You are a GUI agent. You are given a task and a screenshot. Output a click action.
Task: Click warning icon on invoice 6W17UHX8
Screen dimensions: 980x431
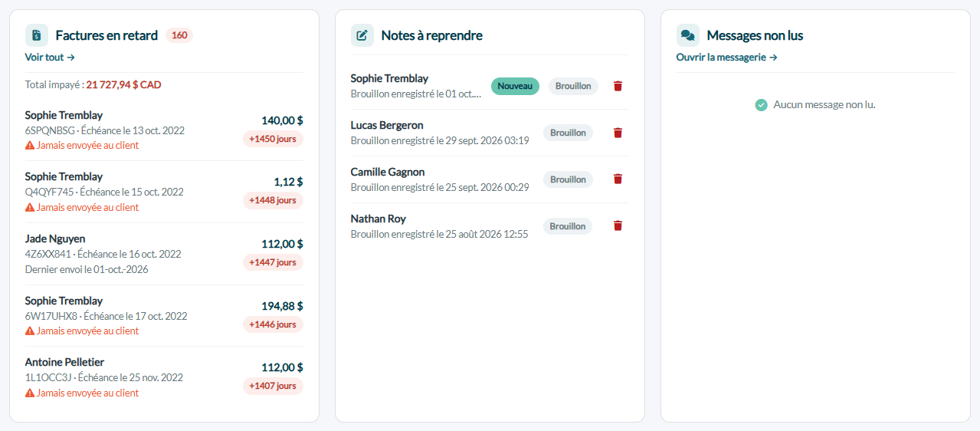(30, 331)
